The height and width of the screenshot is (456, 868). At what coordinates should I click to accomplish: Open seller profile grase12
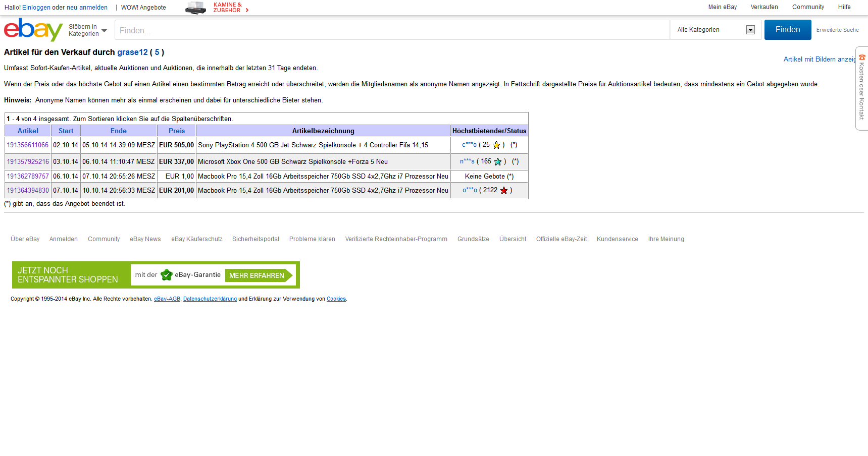[x=132, y=52]
